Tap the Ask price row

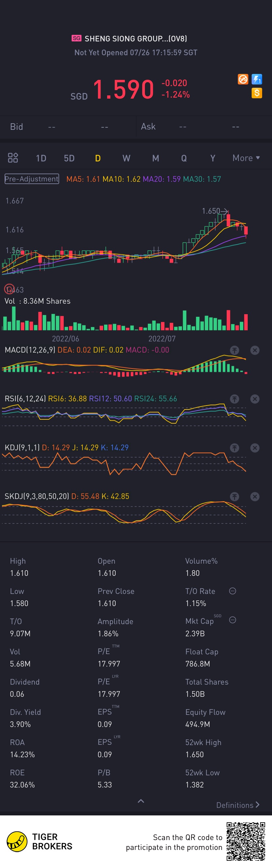pos(204,127)
